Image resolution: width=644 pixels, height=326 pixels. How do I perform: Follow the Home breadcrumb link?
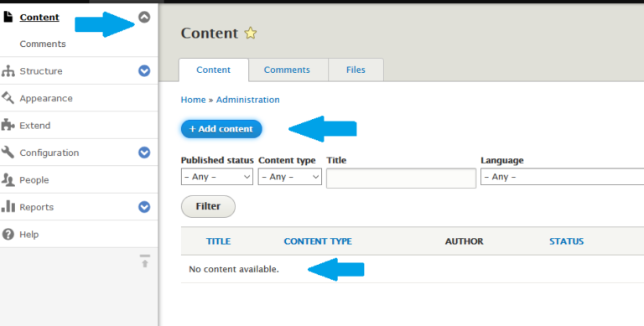click(x=193, y=100)
